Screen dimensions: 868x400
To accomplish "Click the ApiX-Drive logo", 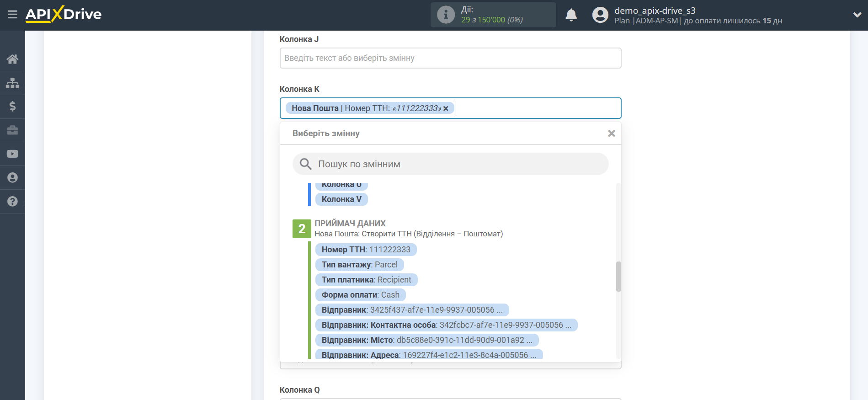I will pyautogui.click(x=64, y=14).
